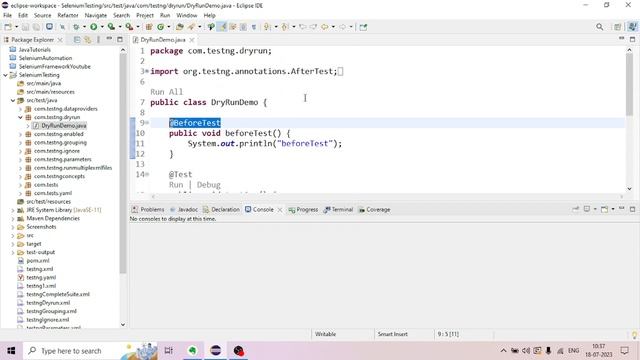This screenshot has height=360, width=640.
Task: Click the Previous Annotation icon
Action: [285, 27]
